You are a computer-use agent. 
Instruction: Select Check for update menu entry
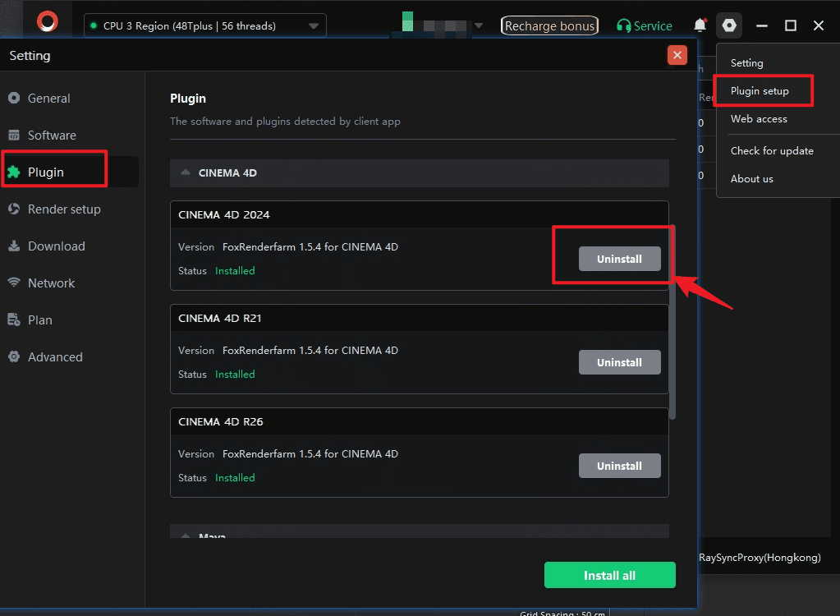pyautogui.click(x=772, y=151)
